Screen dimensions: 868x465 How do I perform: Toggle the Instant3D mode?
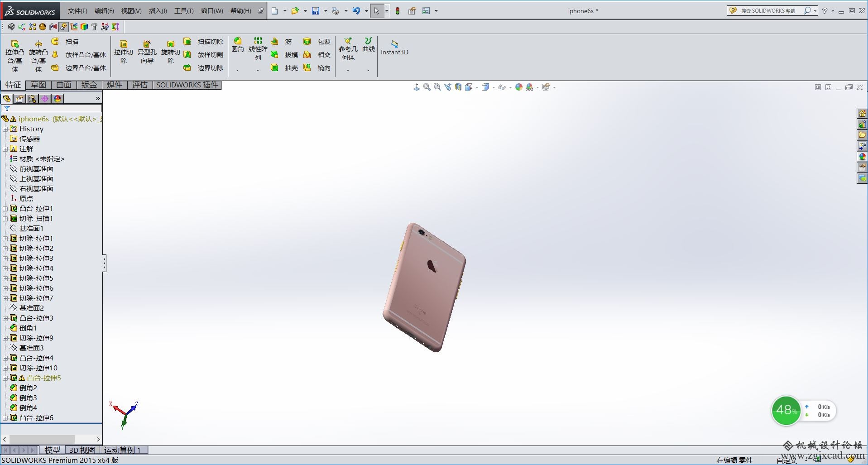(x=394, y=48)
